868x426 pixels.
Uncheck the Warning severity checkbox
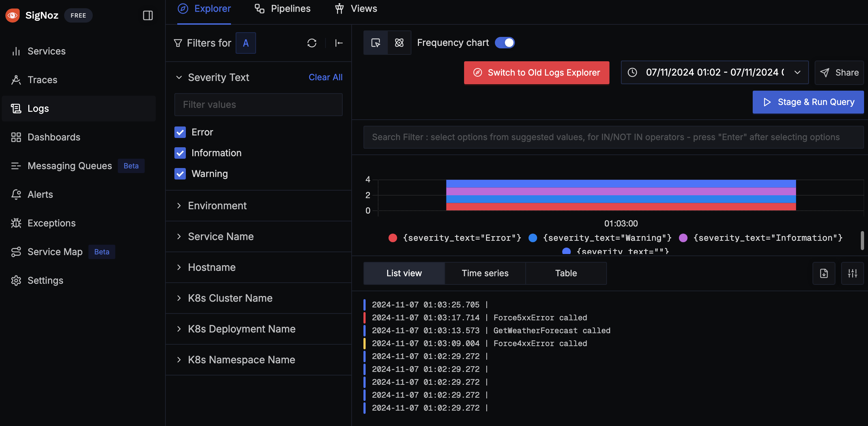[180, 174]
